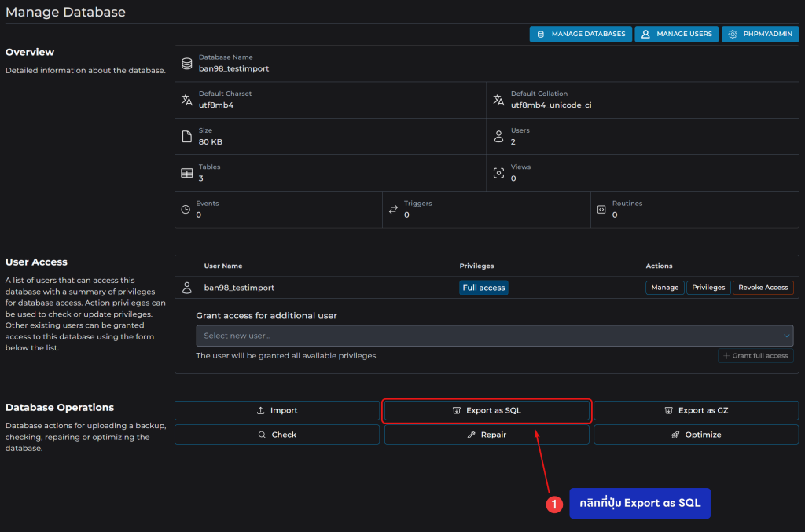Click the user icon beside ban98_testimport
Viewport: 805px width, 532px height.
[187, 288]
